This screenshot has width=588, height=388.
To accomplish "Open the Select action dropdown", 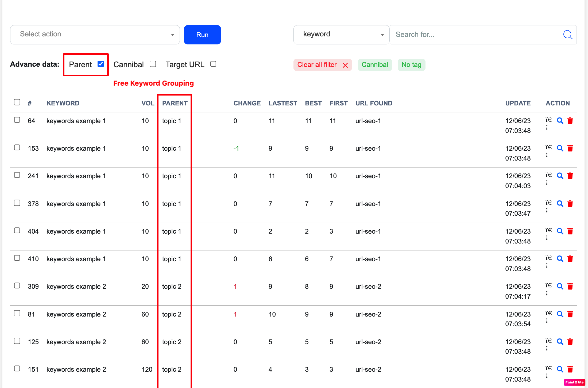I will point(95,35).
